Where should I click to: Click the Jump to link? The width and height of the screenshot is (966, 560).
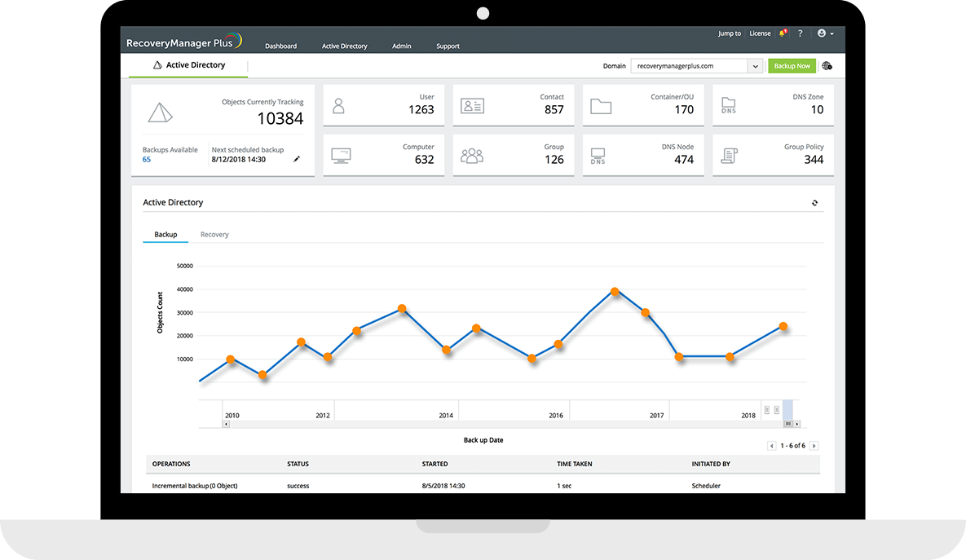[x=730, y=33]
